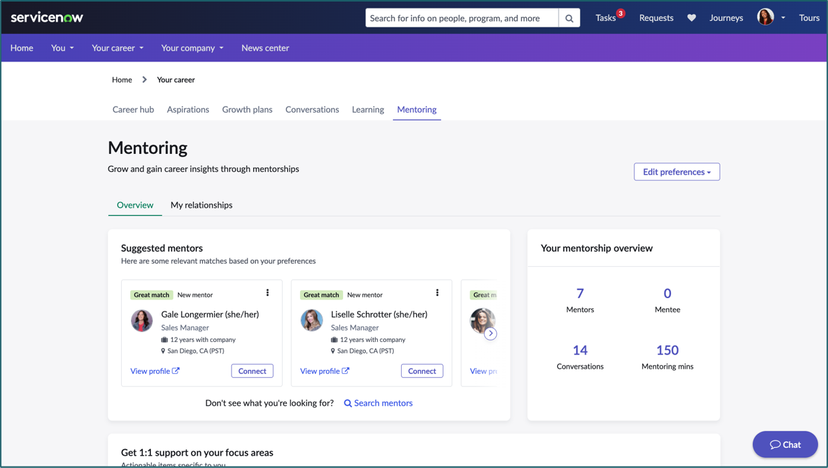Switch to the Career hub tab
This screenshot has height=468, width=828.
[x=133, y=109]
